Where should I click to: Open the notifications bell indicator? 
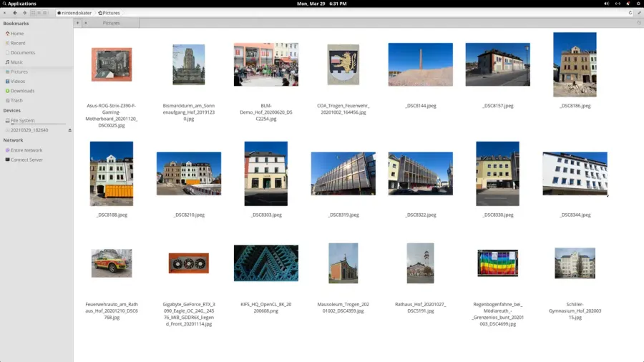coord(628,4)
